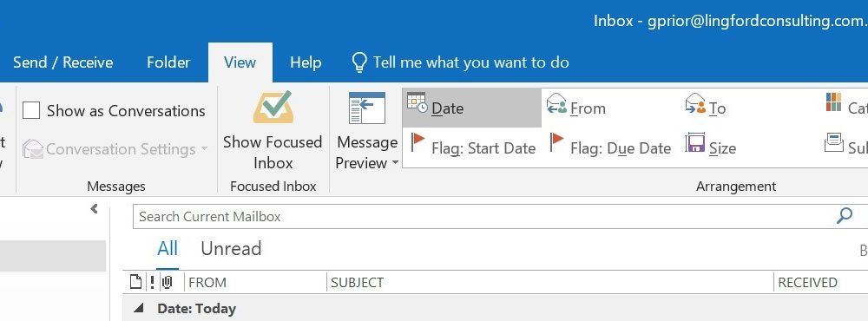Sort by the RECEIVED column header

click(807, 282)
